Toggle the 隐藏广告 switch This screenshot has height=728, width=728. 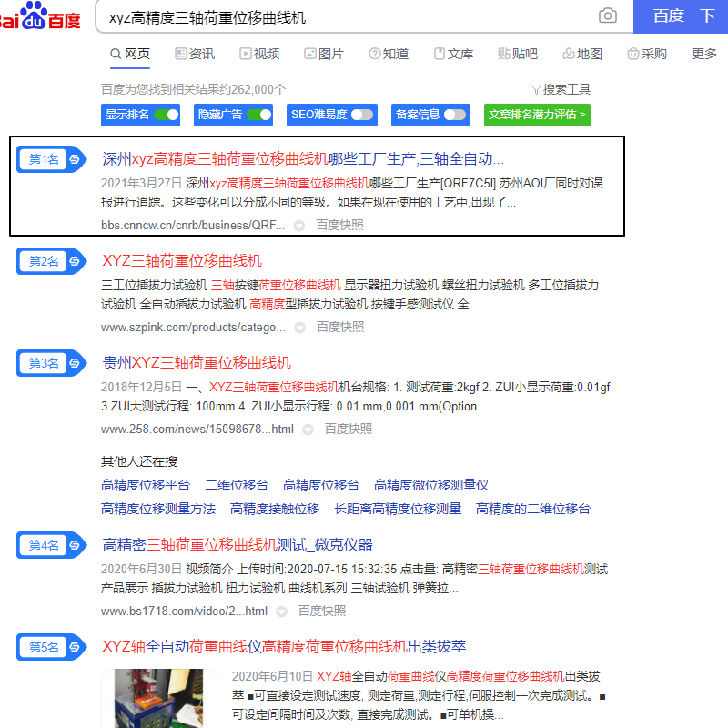pos(259,115)
